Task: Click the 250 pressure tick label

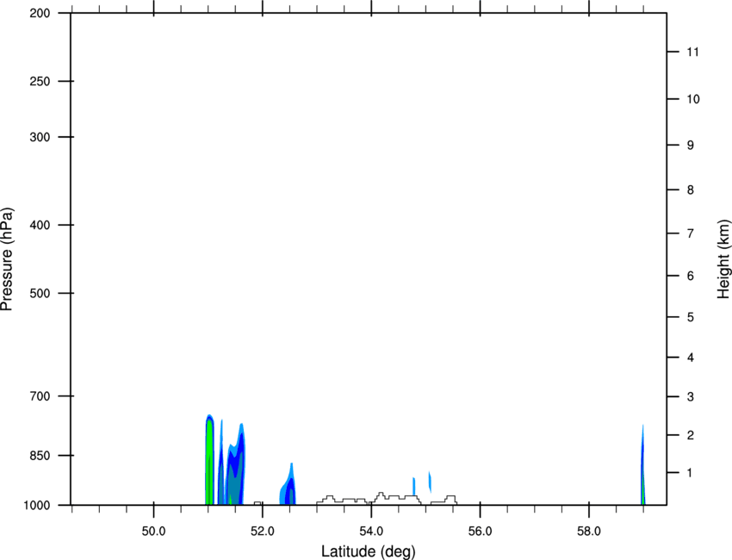Action: coord(40,81)
